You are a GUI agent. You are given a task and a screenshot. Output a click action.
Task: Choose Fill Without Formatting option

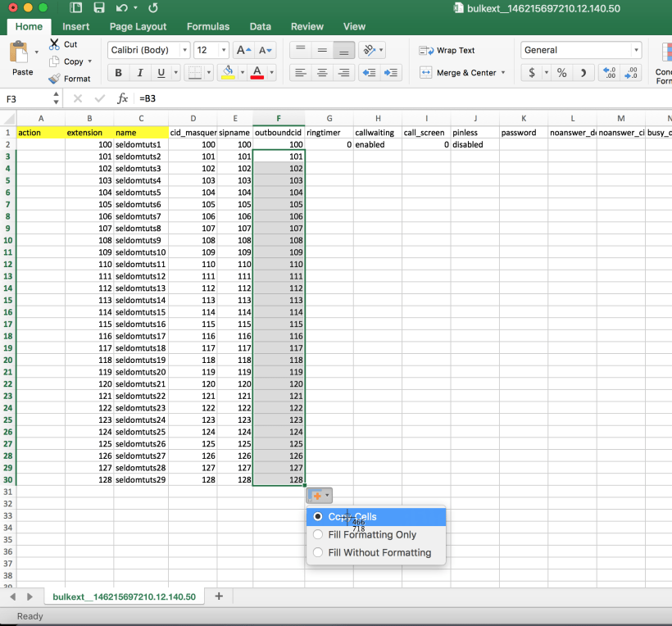(x=318, y=553)
